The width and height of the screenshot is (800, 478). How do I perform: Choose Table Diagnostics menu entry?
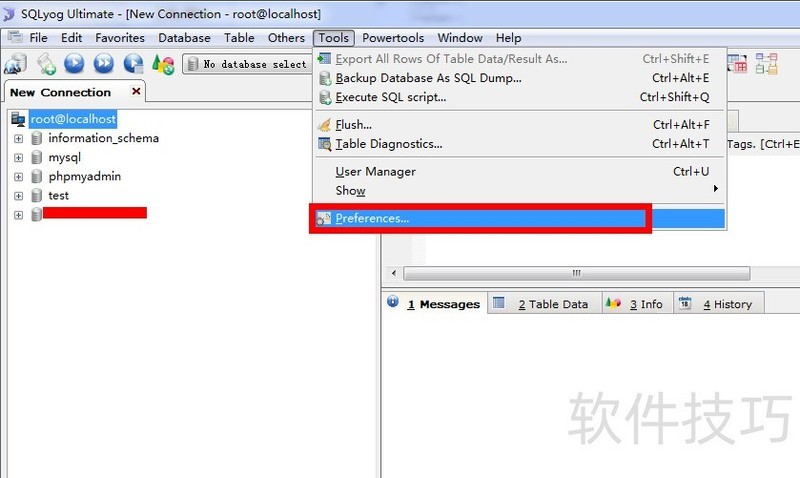520,144
